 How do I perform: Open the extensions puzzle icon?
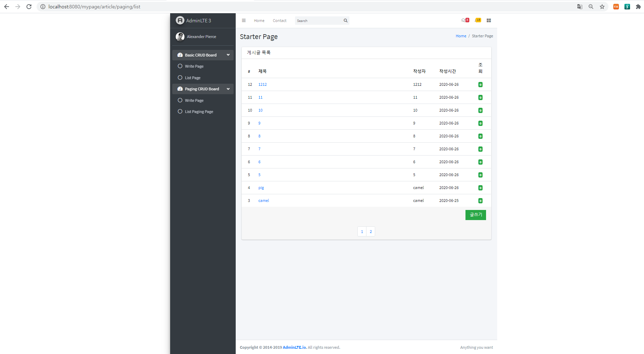click(638, 7)
